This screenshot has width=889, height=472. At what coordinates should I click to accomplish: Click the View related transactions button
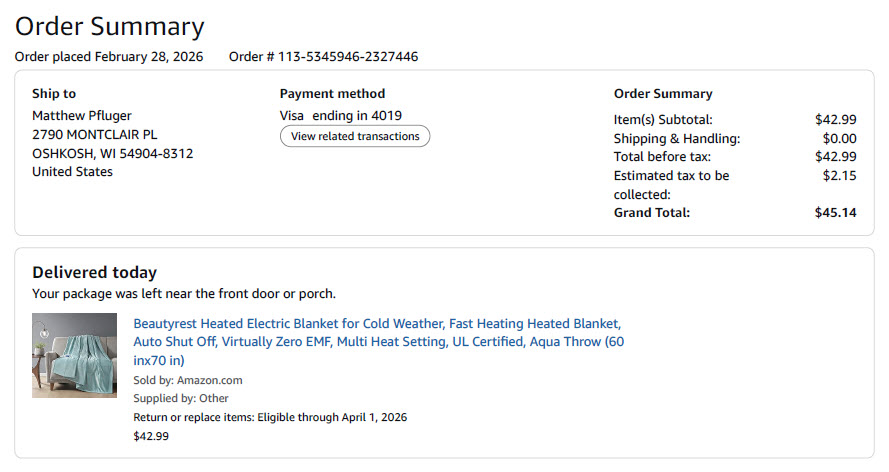pos(355,136)
